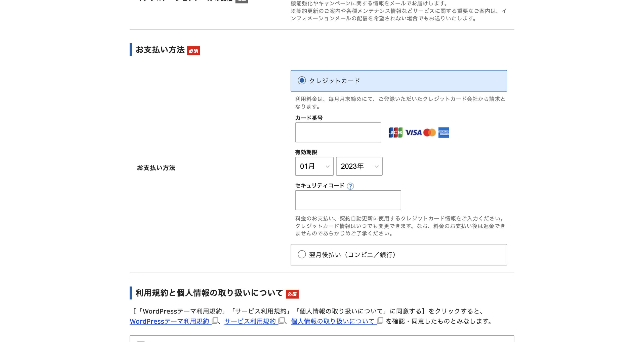Select the 翌月後払い（コンビニ／銀行） payment option
The height and width of the screenshot is (342, 644).
pyautogui.click(x=302, y=255)
